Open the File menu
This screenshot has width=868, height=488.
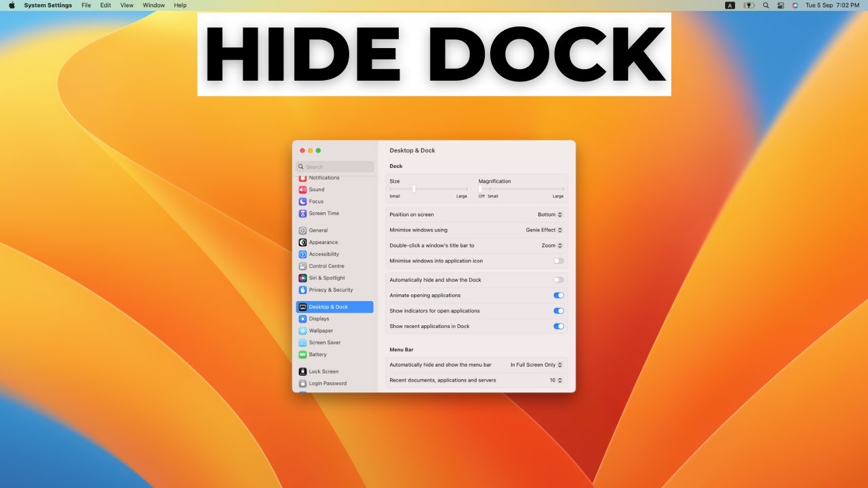click(x=86, y=5)
